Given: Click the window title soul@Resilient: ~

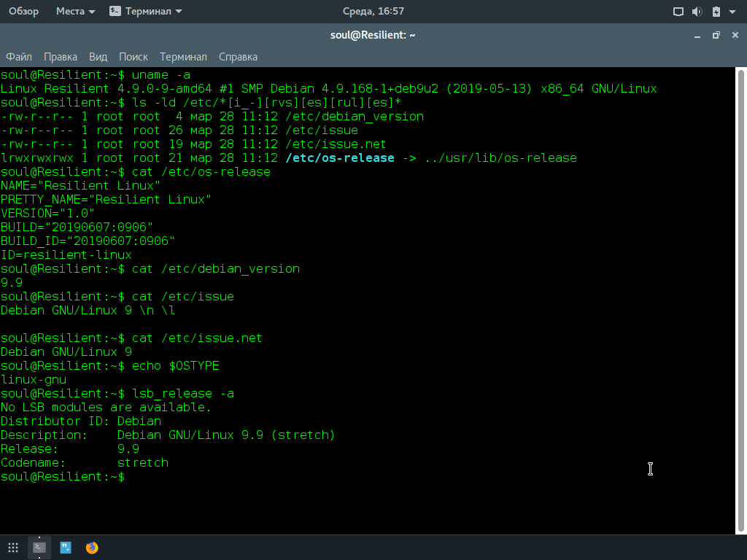Looking at the screenshot, I should coord(373,35).
